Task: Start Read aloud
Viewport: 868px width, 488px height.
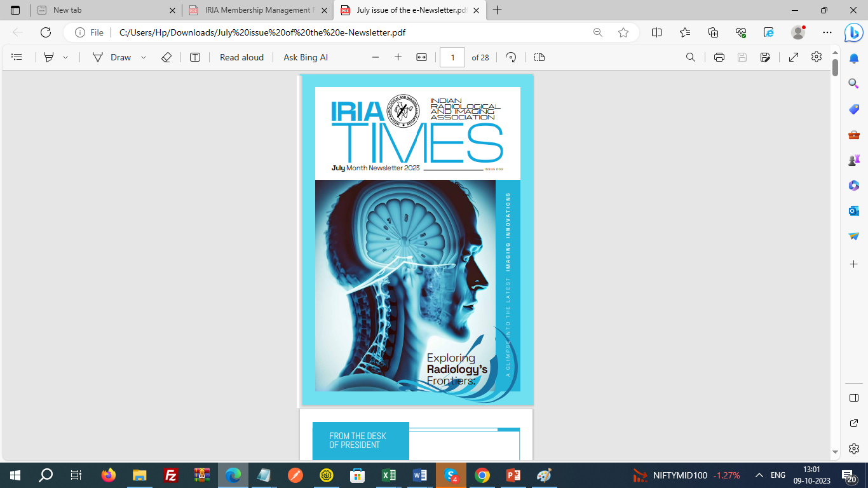Action: click(241, 57)
